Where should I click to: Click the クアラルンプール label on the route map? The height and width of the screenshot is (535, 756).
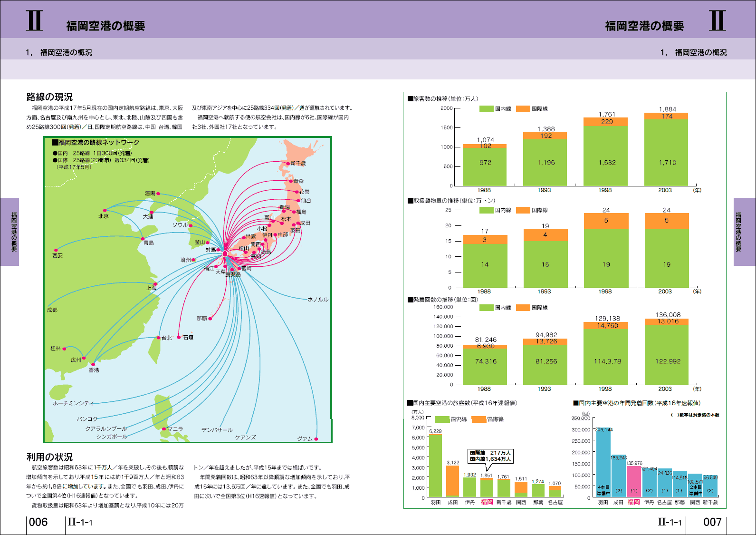click(106, 428)
